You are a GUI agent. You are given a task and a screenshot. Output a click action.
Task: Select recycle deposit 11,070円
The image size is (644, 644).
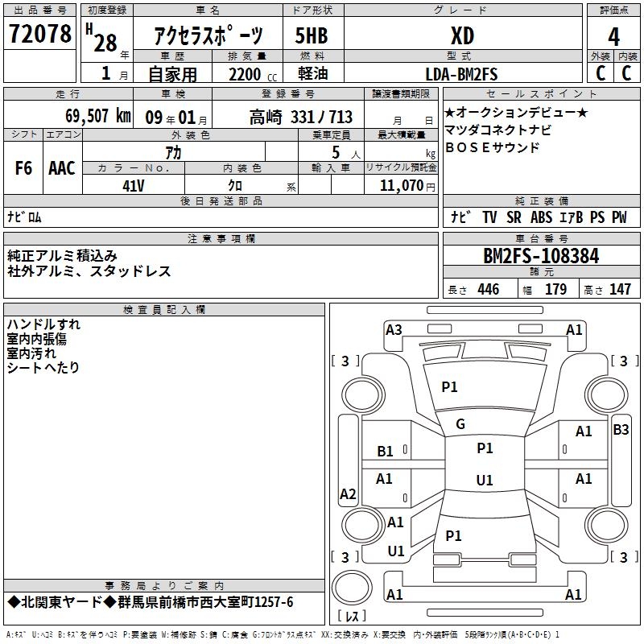click(x=407, y=186)
